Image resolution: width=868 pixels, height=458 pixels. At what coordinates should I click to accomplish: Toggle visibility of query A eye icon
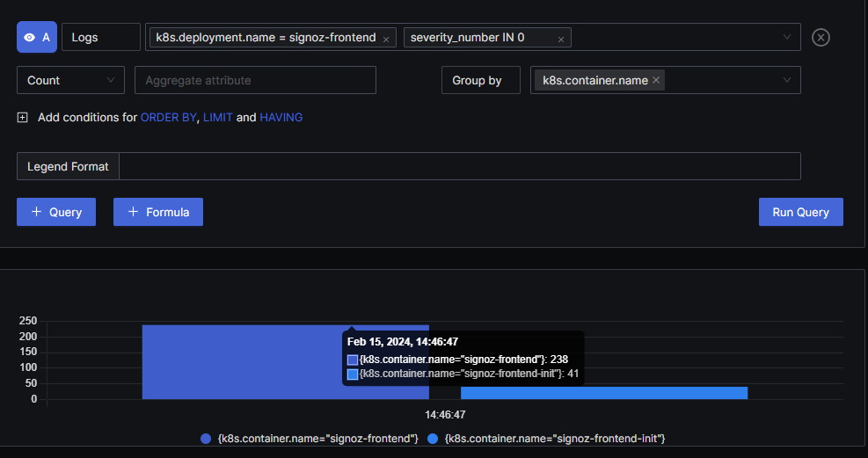pyautogui.click(x=30, y=37)
